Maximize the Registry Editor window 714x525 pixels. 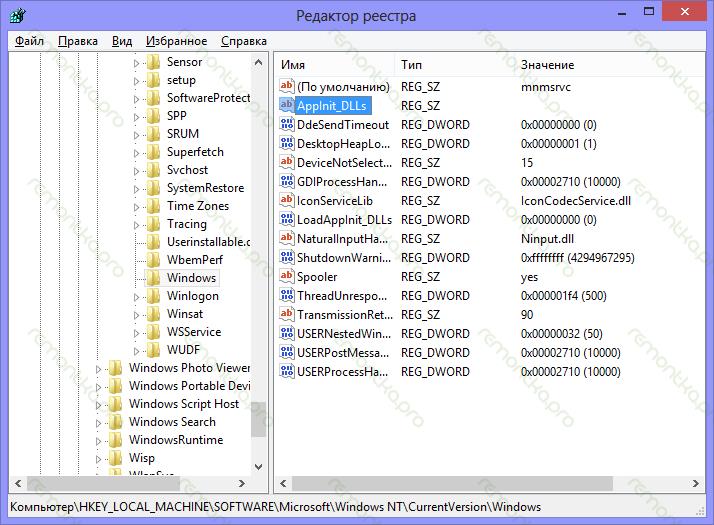pos(649,12)
